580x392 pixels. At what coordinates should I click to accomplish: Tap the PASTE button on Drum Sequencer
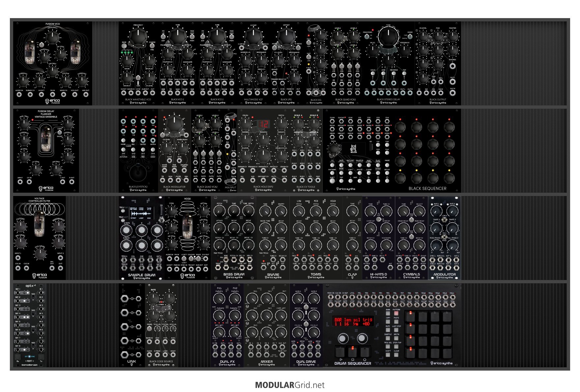(396, 322)
